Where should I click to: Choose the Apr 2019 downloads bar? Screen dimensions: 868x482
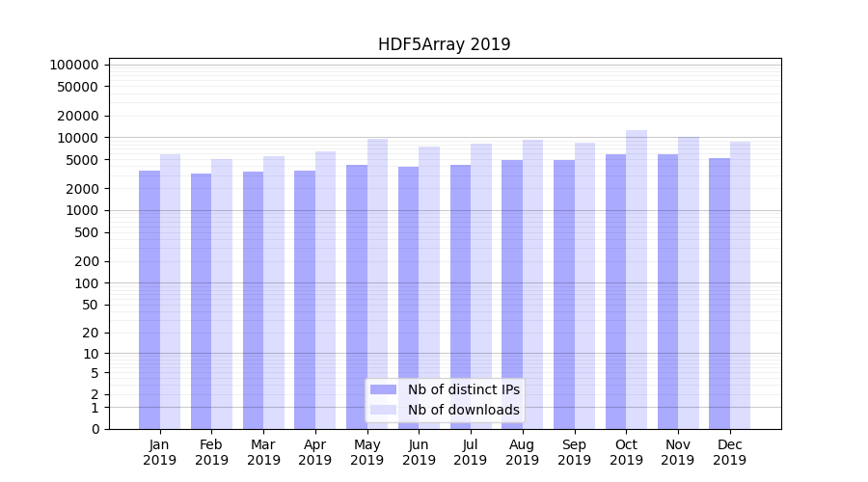point(325,289)
